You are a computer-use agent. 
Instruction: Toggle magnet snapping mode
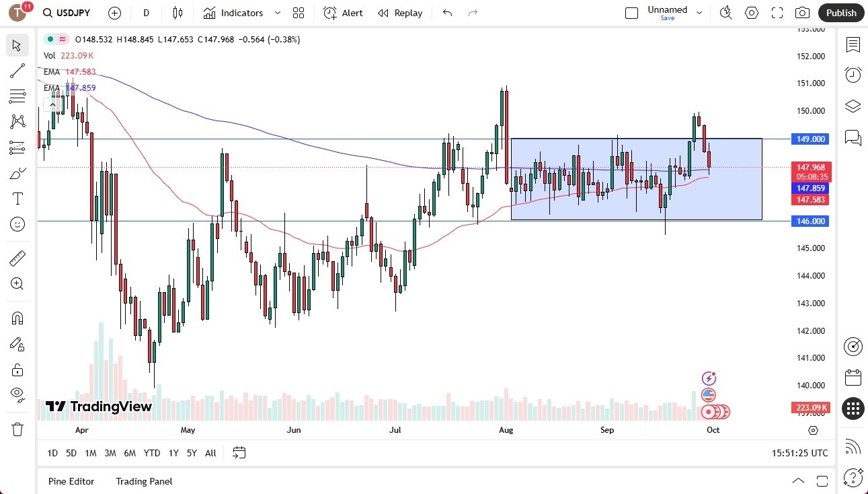point(17,318)
